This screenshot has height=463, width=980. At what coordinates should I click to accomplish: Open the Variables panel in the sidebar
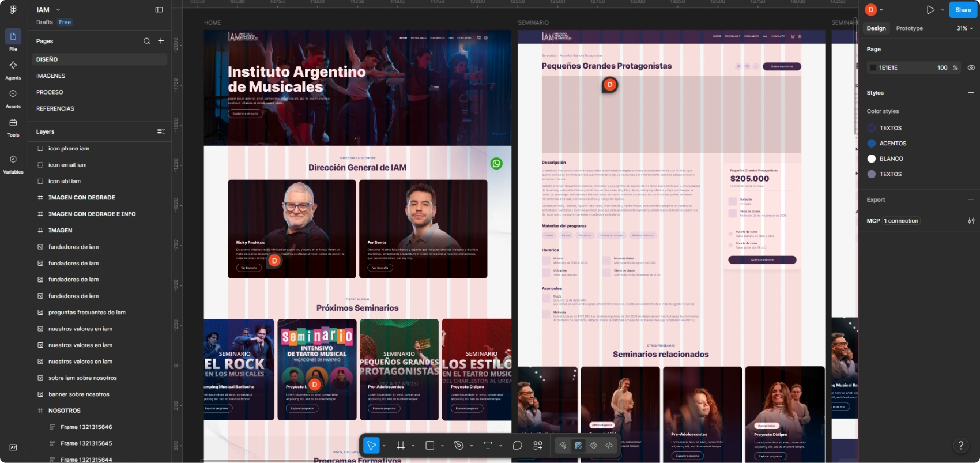coord(13,163)
